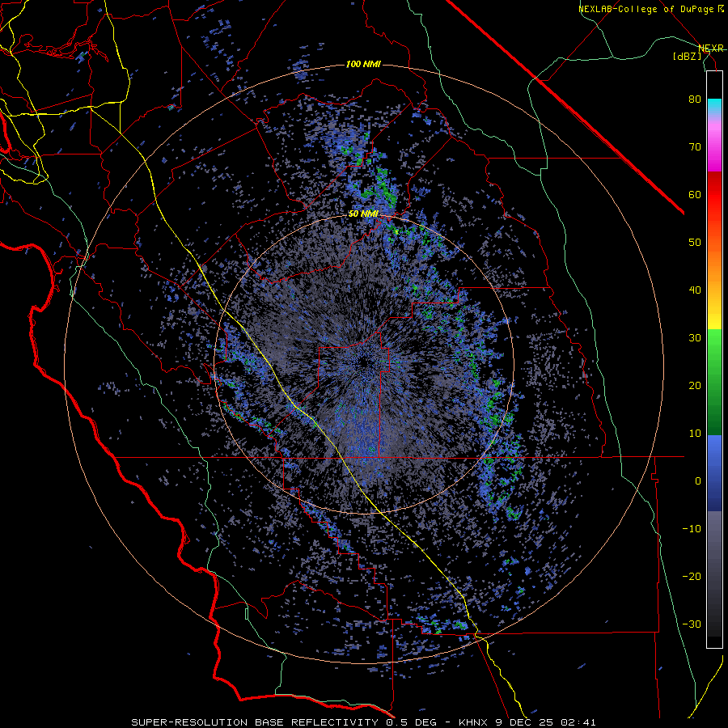Click the 40 value on dBZ scale
This screenshot has width=728, height=728.
pyautogui.click(x=695, y=290)
